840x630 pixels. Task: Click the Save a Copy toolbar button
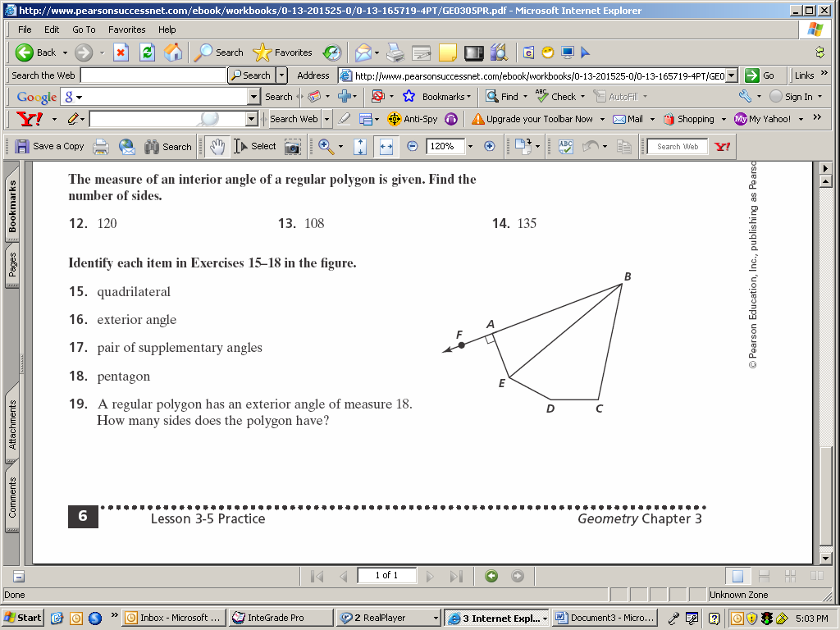coord(49,147)
